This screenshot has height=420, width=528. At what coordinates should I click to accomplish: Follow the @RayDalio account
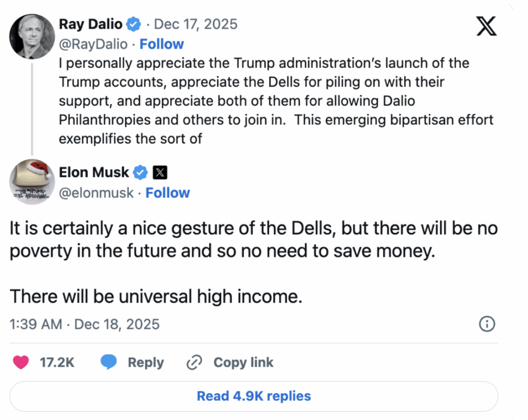(x=162, y=44)
